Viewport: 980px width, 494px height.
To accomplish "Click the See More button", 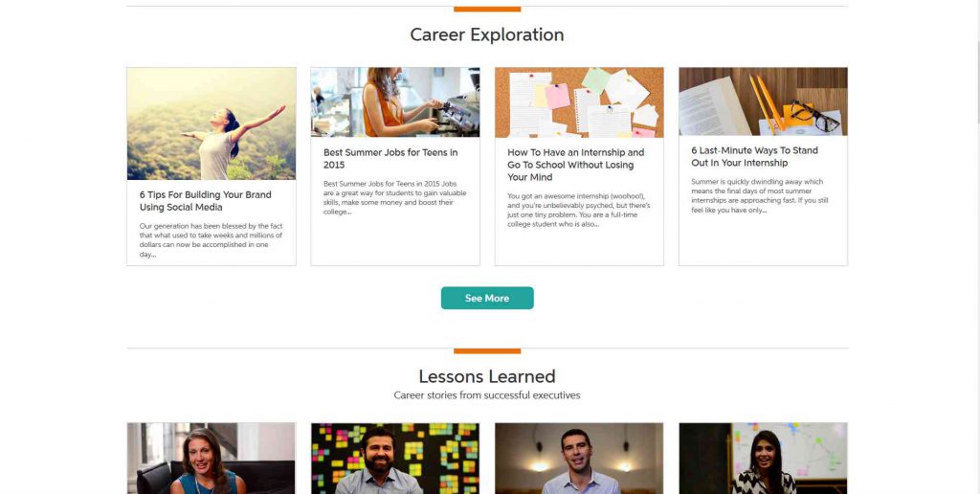I will [x=487, y=298].
